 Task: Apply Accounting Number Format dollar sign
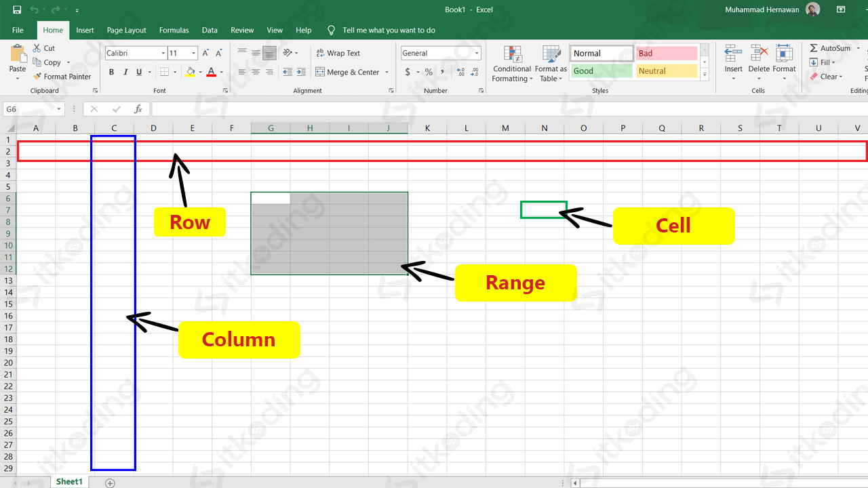pyautogui.click(x=408, y=72)
